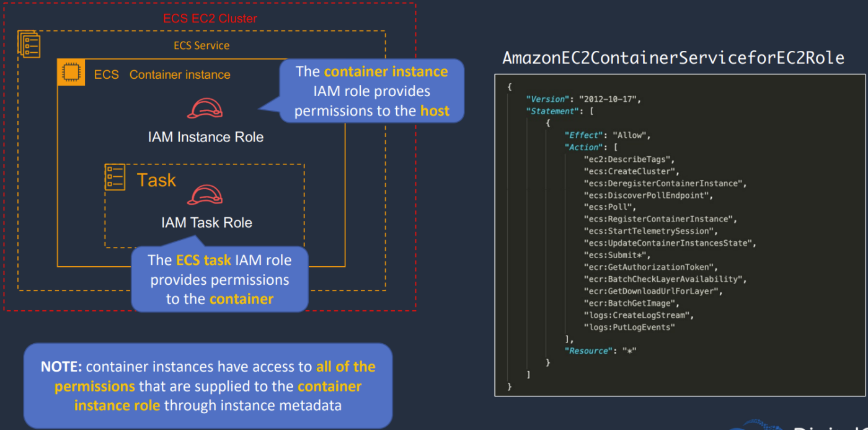868x430 pixels.
Task: Click the 'Container instance' label
Action: point(180,74)
